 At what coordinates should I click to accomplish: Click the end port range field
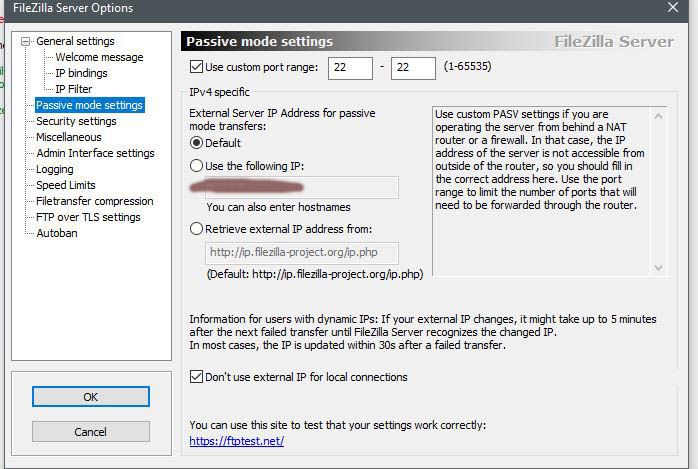413,67
